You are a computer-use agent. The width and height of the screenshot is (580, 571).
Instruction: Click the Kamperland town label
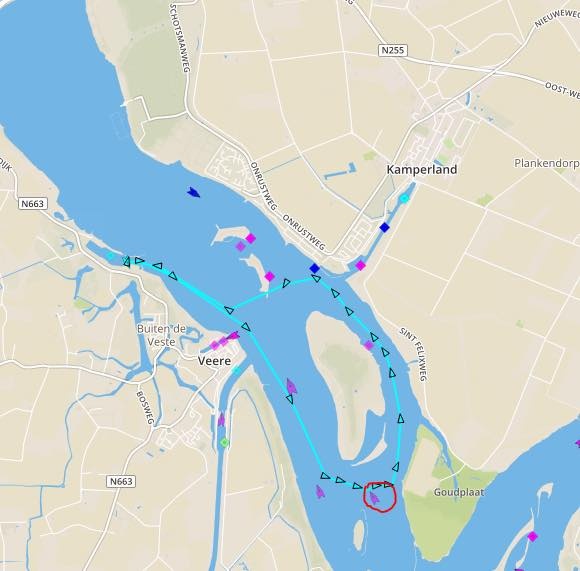422,170
